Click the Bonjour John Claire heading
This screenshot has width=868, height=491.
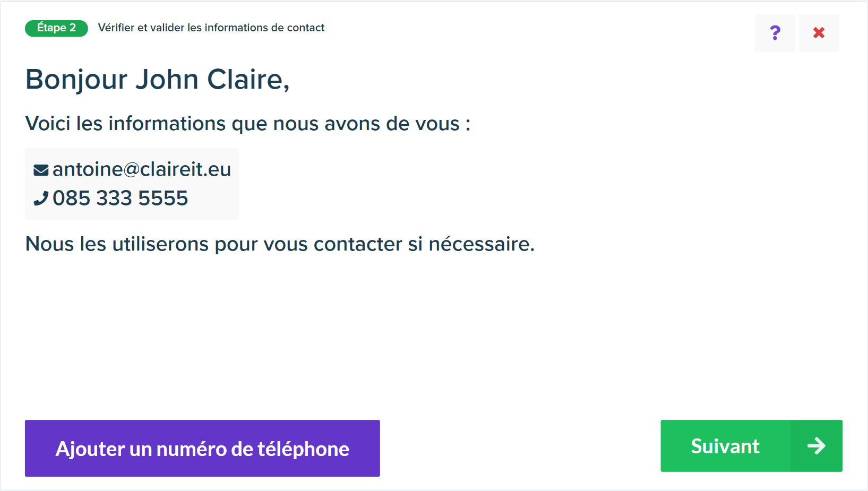point(158,80)
